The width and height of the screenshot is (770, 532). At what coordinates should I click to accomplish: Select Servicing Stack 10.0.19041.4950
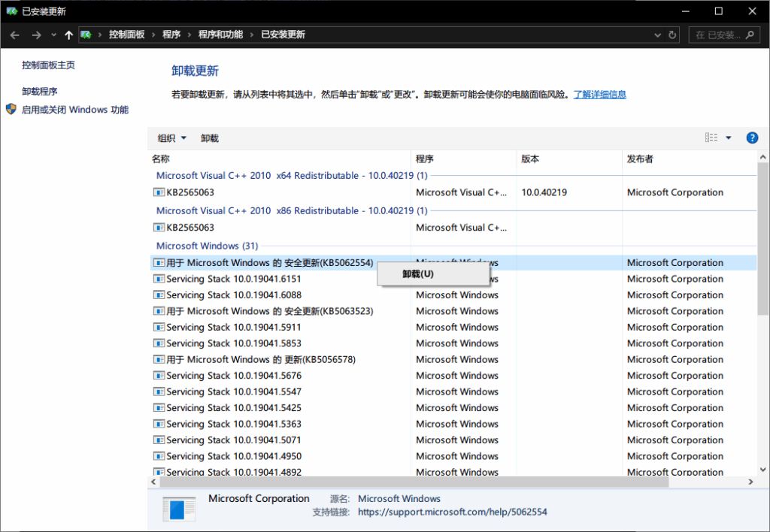(x=453, y=456)
